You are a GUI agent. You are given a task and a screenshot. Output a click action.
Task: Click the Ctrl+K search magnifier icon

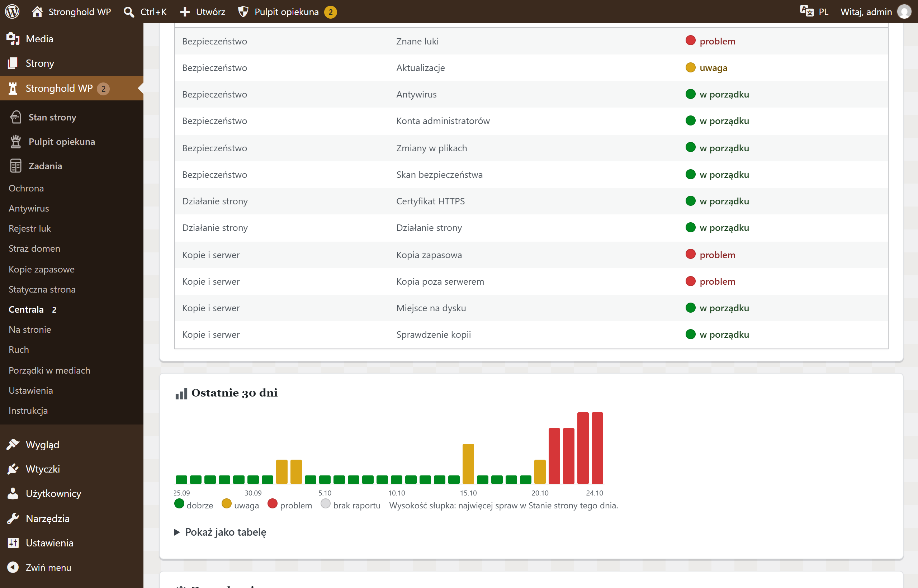[x=129, y=12]
